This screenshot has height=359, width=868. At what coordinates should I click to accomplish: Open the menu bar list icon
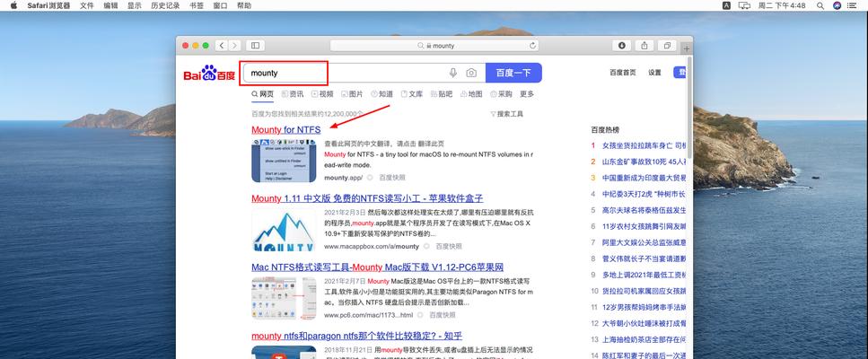click(854, 5)
